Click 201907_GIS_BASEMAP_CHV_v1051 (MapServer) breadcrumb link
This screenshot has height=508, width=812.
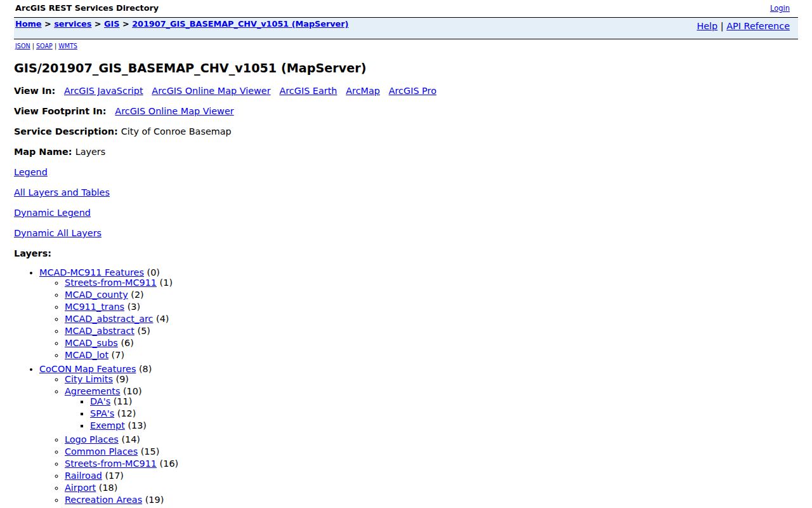click(x=240, y=24)
